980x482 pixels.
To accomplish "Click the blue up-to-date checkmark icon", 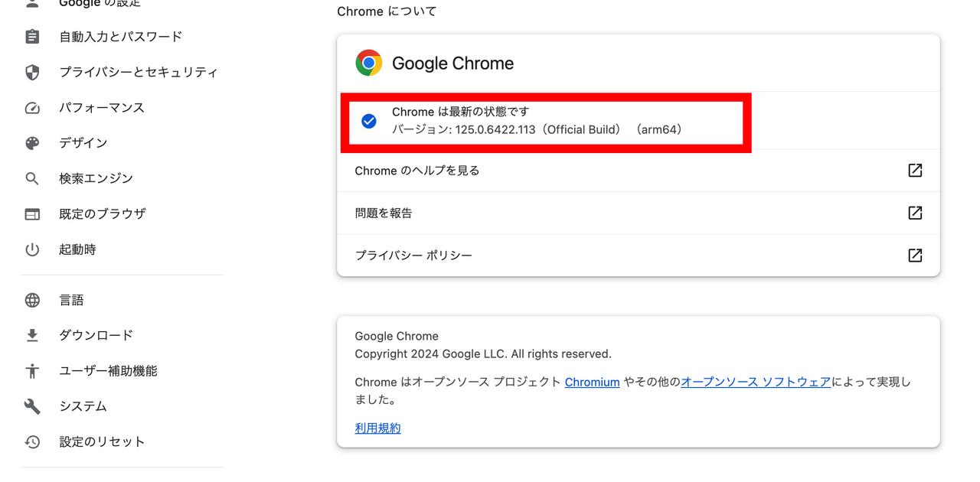I will [369, 121].
